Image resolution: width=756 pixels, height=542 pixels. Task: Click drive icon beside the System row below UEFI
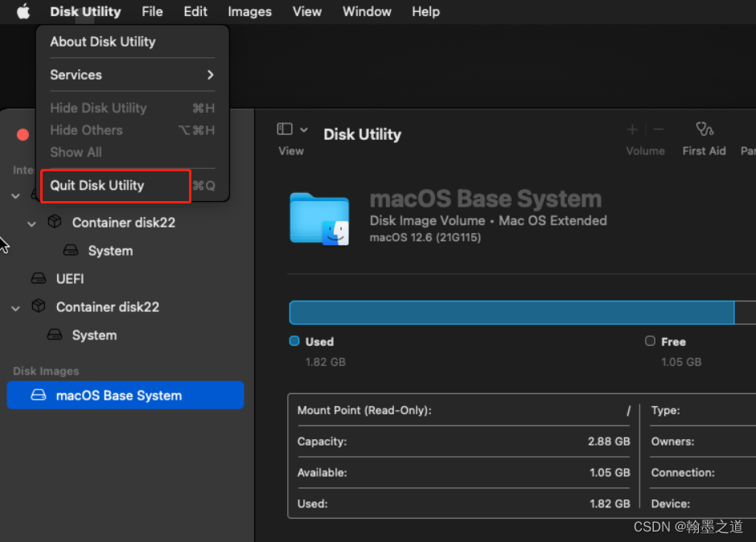[x=55, y=335]
